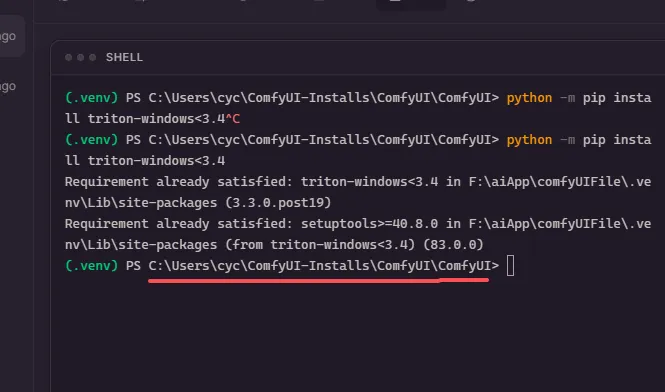
Task: Open the lower sidebar entry ending in 'ago'
Action: coord(8,87)
